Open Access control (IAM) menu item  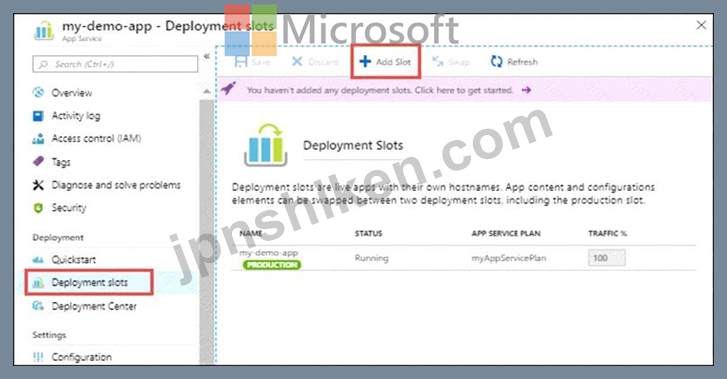pos(96,138)
